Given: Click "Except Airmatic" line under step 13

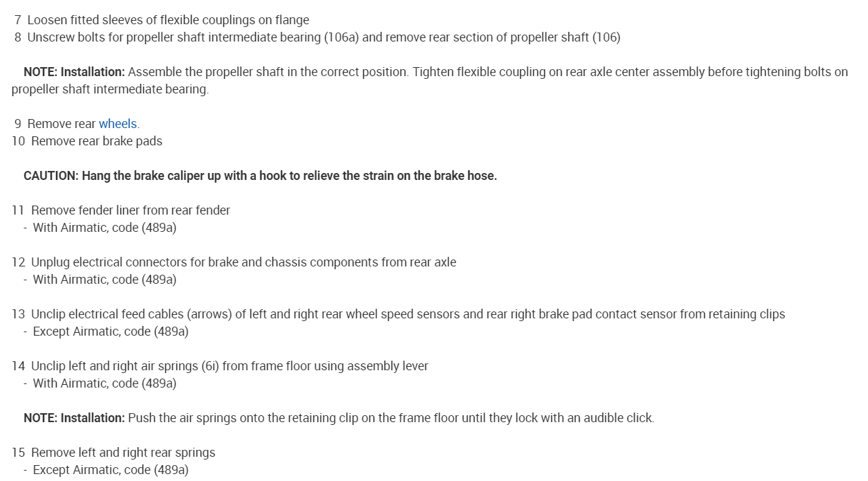Looking at the screenshot, I should coord(111,332).
